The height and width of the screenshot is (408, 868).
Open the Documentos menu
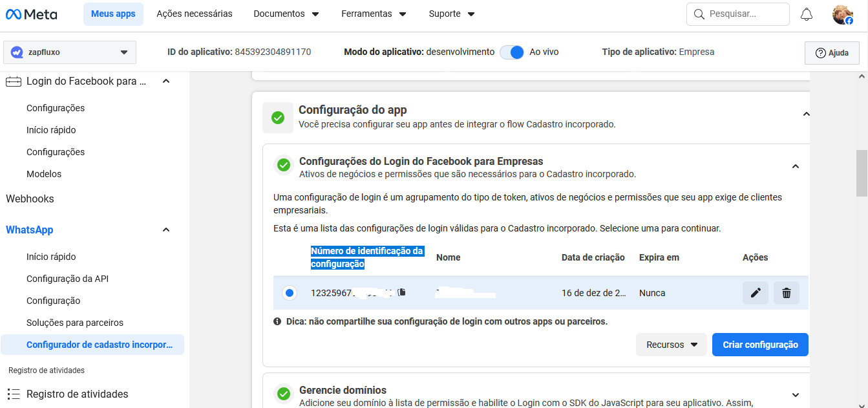[x=286, y=14]
